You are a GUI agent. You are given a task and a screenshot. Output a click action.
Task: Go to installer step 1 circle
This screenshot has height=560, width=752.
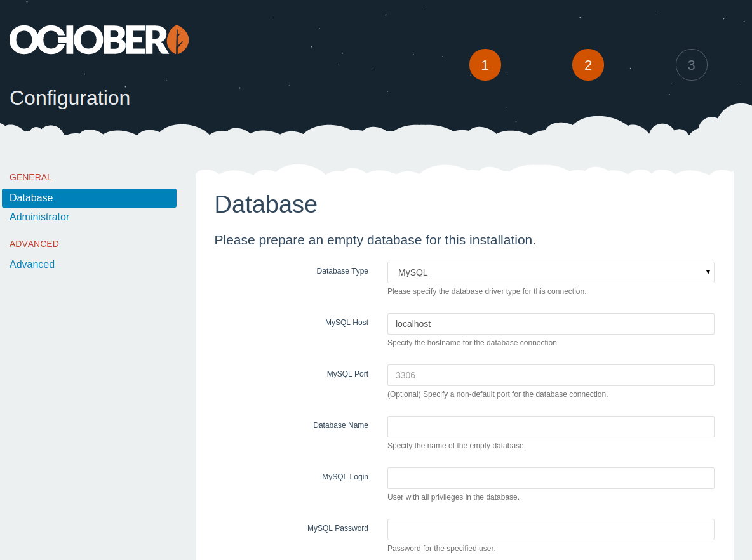click(x=485, y=65)
